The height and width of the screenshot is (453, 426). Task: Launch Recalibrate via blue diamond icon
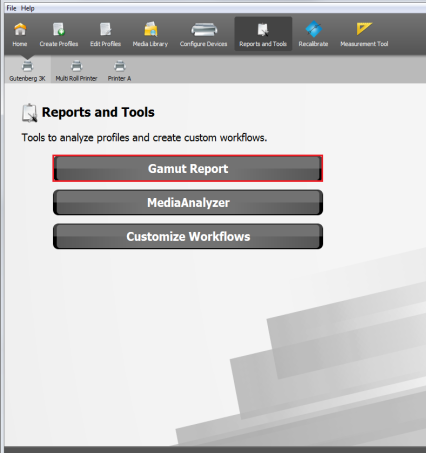point(313,29)
